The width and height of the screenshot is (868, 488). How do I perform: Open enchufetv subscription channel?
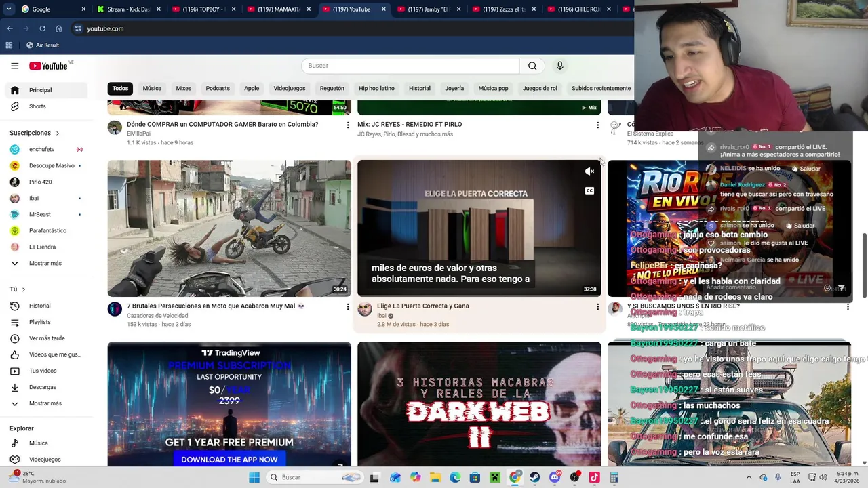46,149
